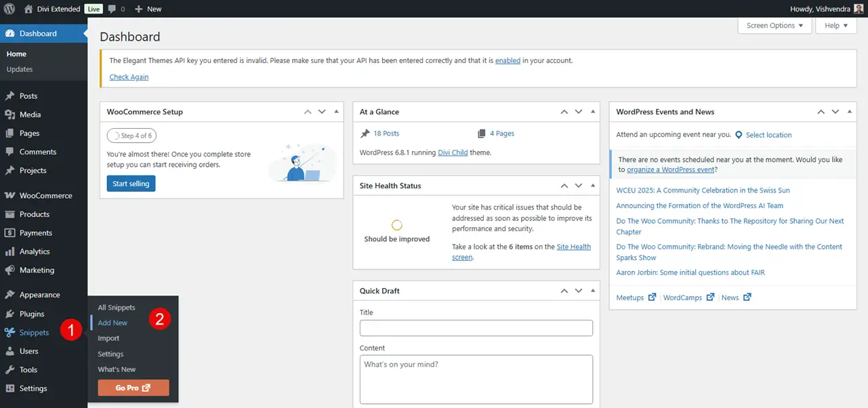Collapse WordPress Events and News widget

pos(849,112)
